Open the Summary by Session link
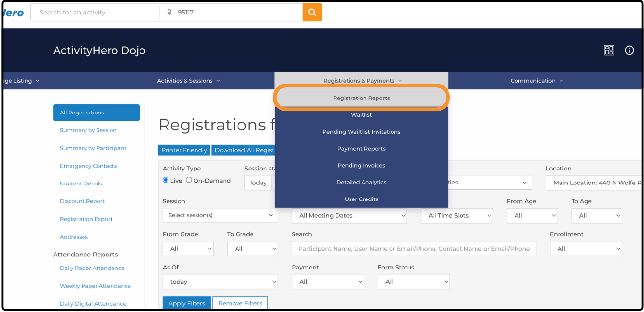The width and height of the screenshot is (644, 312). coord(88,130)
